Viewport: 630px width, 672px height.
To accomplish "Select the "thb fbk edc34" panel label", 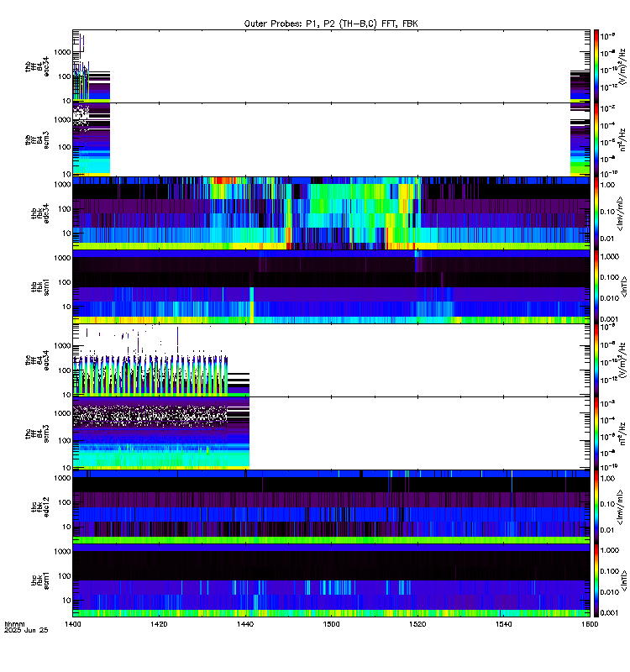I will [40, 213].
